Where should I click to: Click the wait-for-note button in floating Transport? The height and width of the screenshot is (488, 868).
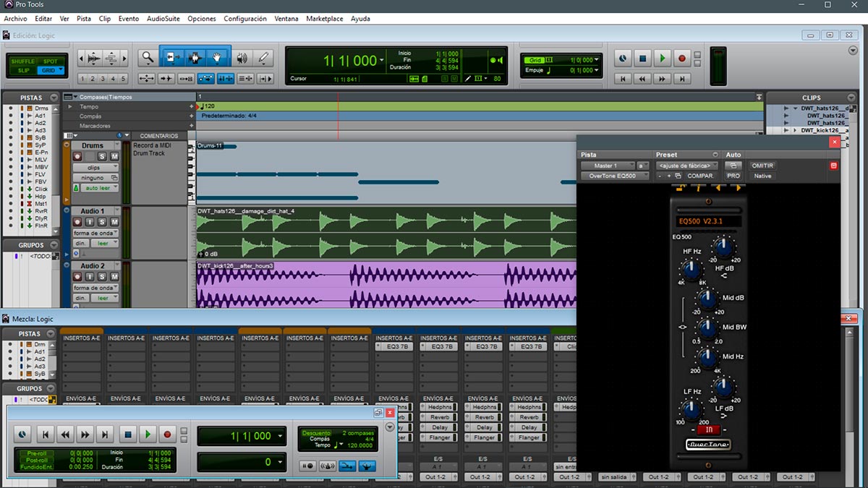(307, 466)
